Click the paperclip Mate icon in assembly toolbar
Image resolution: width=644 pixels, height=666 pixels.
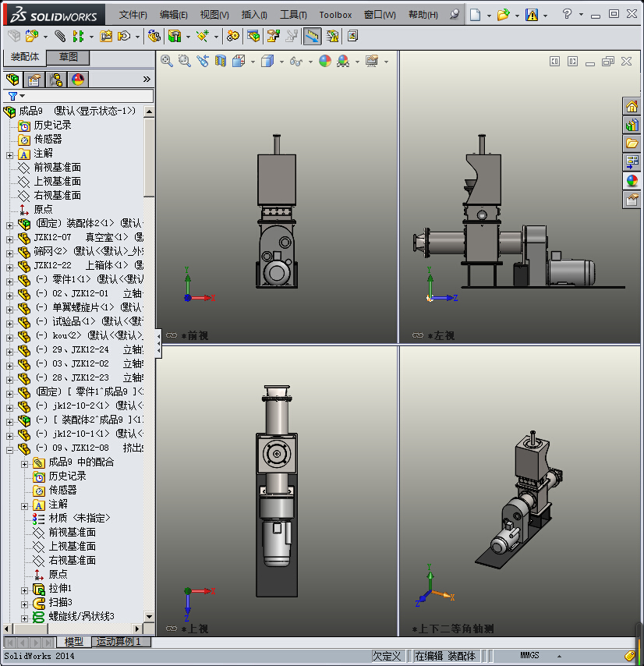point(60,37)
